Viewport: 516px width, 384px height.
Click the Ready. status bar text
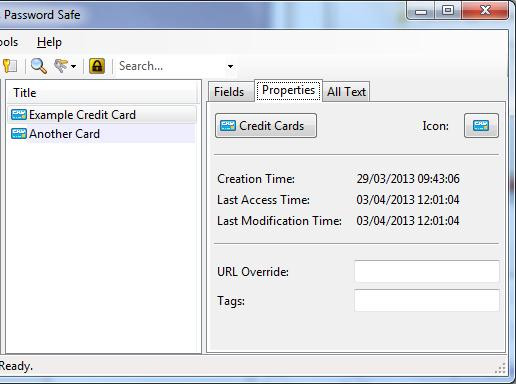pyautogui.click(x=16, y=366)
